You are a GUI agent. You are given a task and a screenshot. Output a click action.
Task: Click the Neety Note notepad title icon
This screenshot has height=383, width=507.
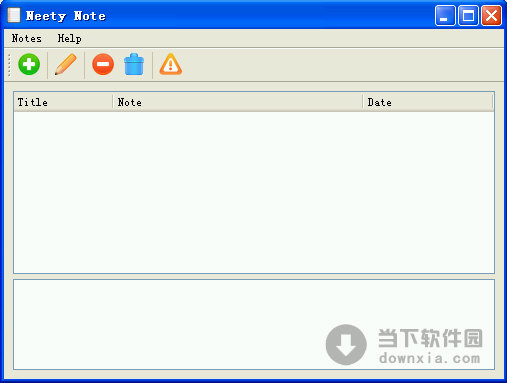click(x=14, y=15)
